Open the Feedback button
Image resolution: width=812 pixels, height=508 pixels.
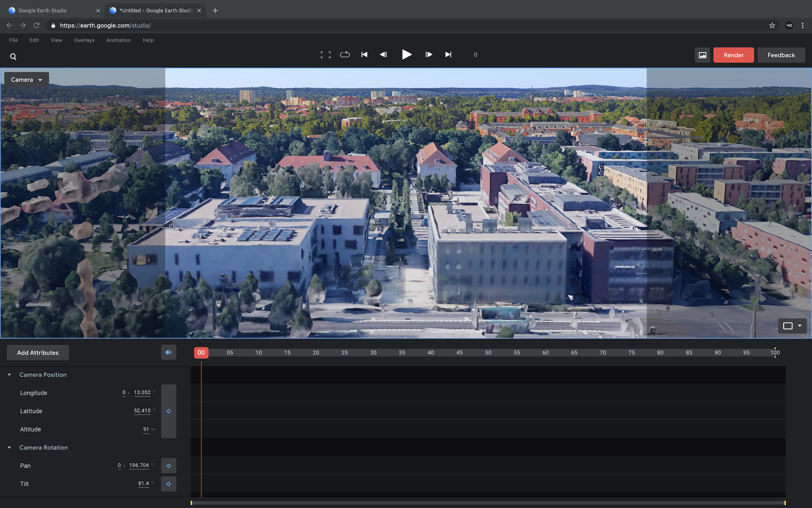[781, 55]
